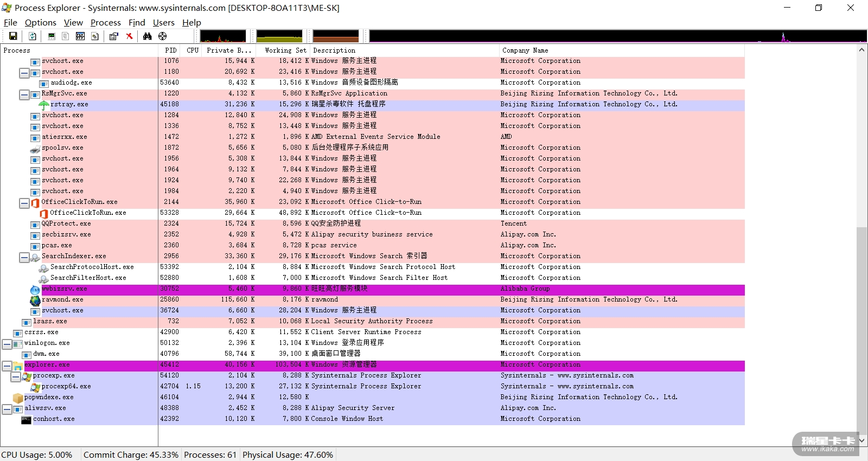Click CPU Usage: 5.00% in status bar

coord(37,454)
